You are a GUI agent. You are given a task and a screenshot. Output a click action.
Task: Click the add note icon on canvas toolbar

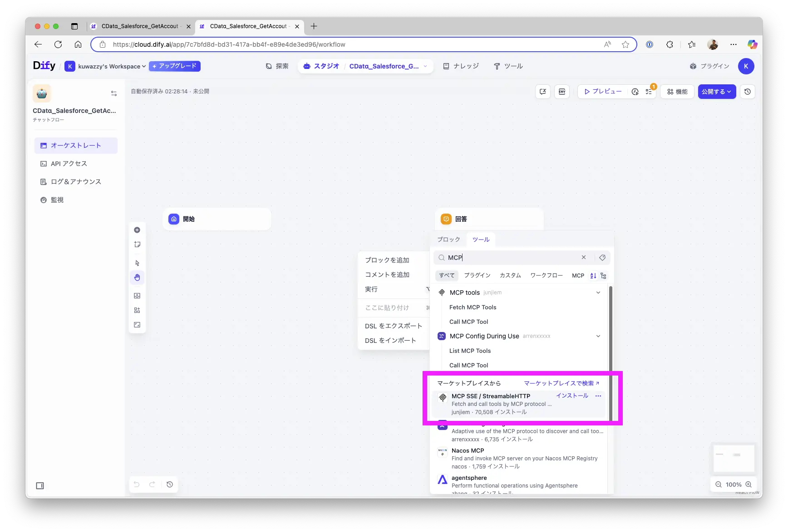pos(137,244)
